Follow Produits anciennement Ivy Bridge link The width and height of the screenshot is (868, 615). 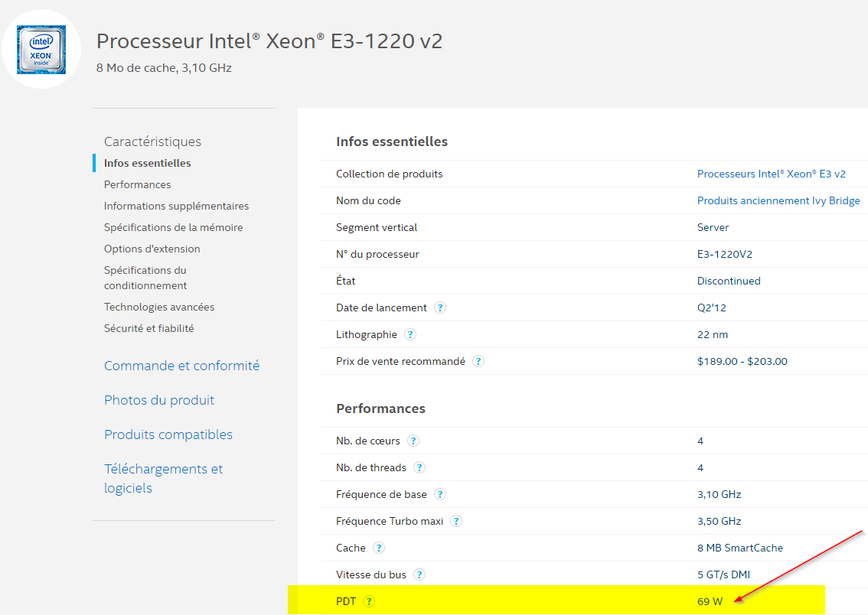778,200
